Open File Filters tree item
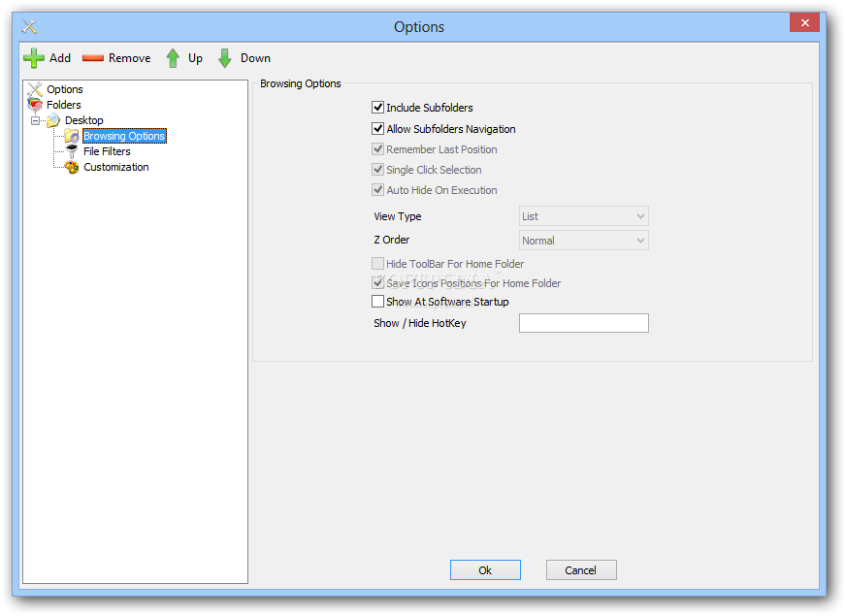Image resolution: width=846 pixels, height=616 pixels. 107,151
